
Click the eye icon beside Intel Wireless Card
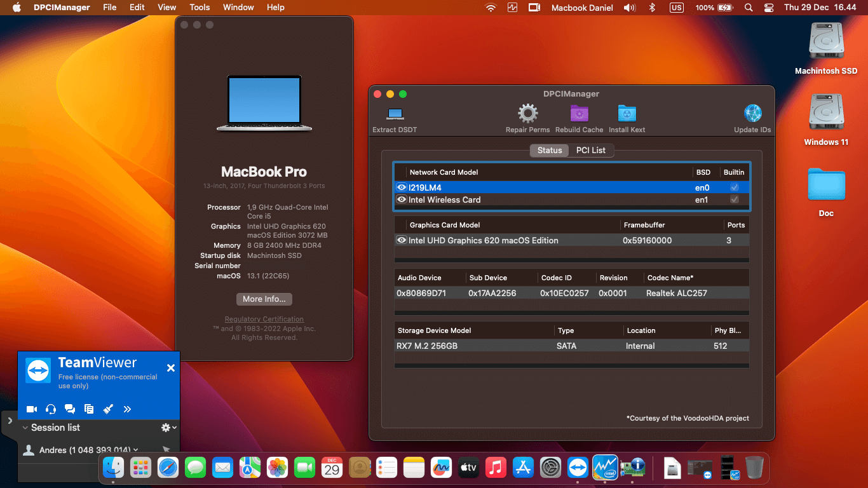click(x=401, y=200)
